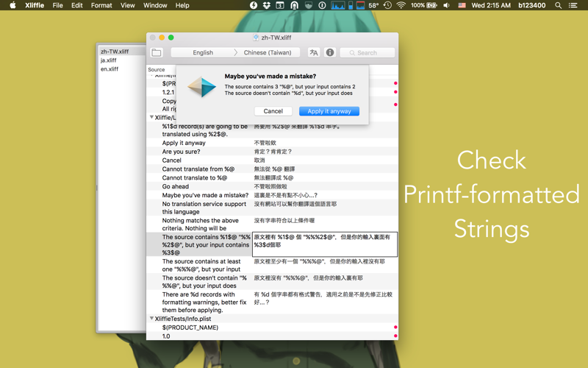This screenshot has height=368, width=588.
Task: Collapse the Xliffie/L group disclosure triangle
Action: [x=151, y=117]
